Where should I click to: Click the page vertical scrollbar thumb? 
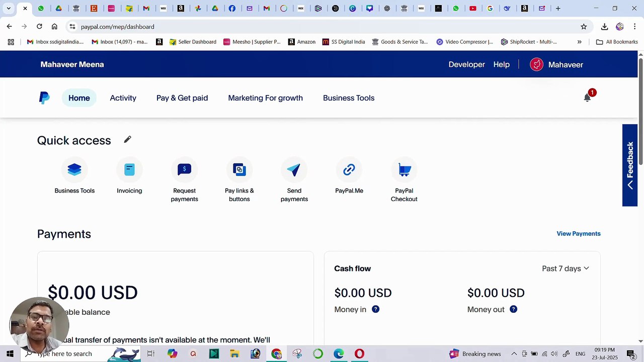point(640,111)
